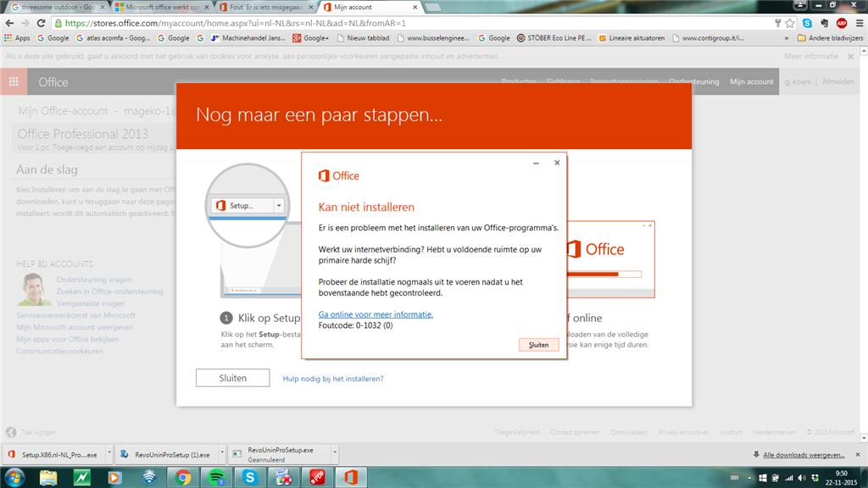Open the Skype extension icon
Screen dimensions: 868x488
click(807, 23)
